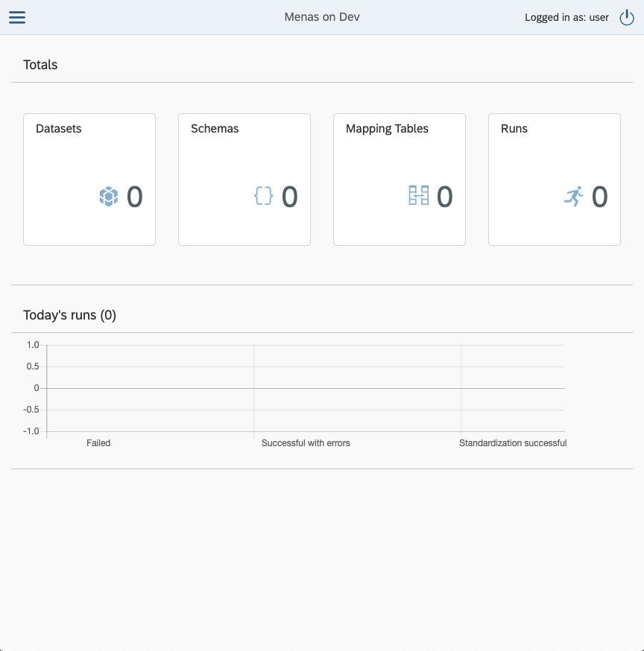
Task: Click the Datasets cube icon
Action: [x=108, y=197]
